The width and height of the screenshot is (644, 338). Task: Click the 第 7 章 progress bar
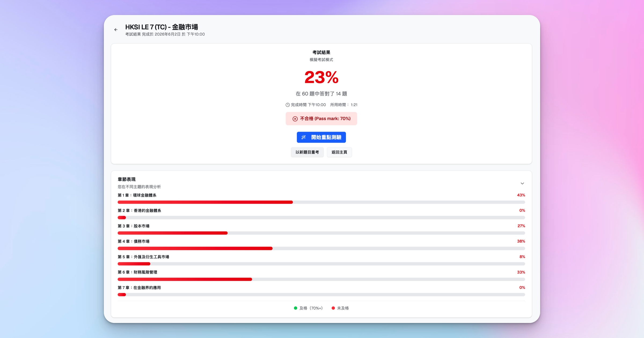point(321,295)
